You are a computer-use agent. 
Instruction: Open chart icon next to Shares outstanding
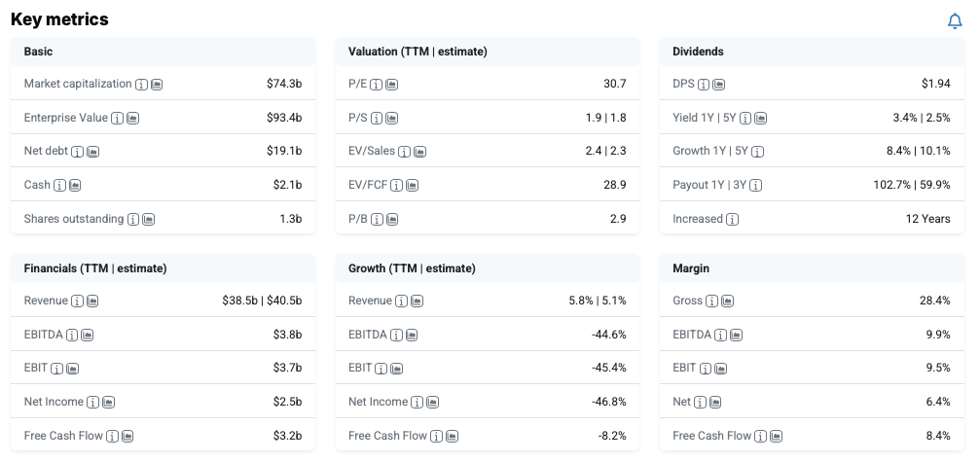149,220
